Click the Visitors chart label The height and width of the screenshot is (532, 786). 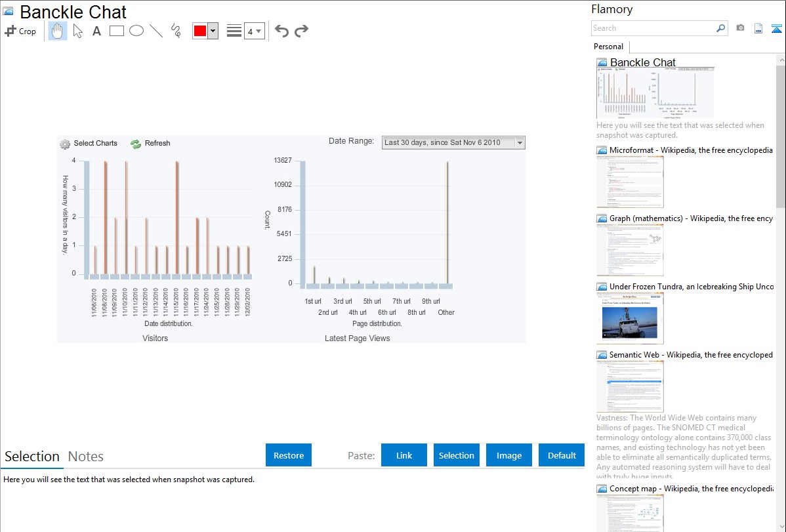click(155, 338)
